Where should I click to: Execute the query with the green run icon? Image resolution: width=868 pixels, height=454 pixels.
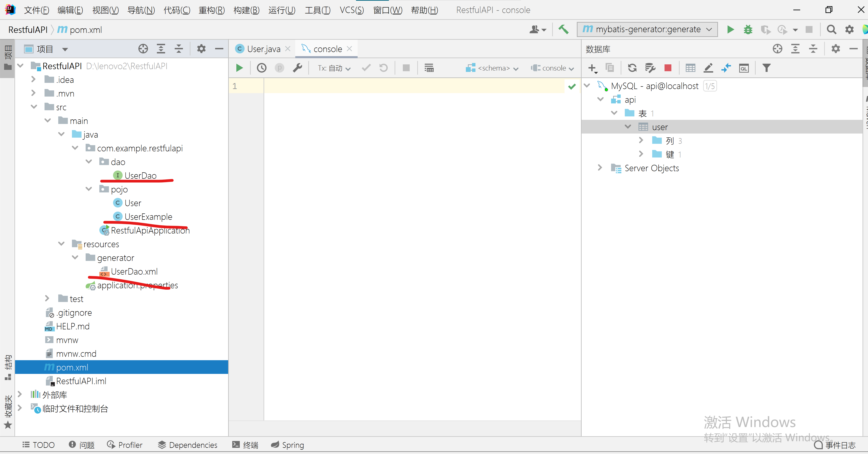[239, 68]
